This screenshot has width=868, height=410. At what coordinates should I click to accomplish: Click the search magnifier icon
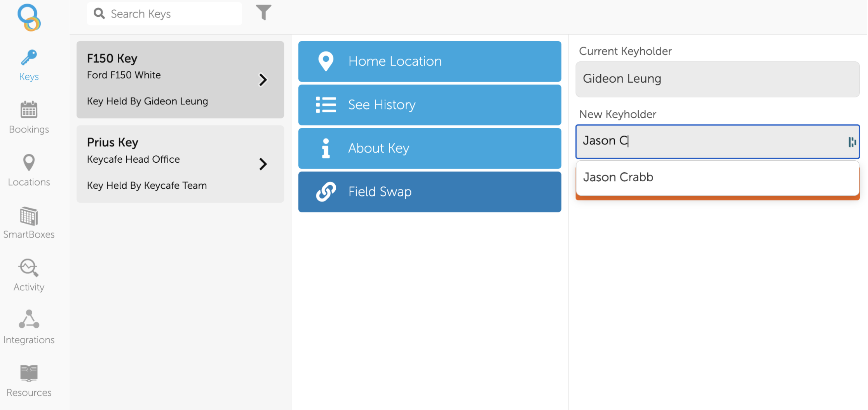click(99, 14)
